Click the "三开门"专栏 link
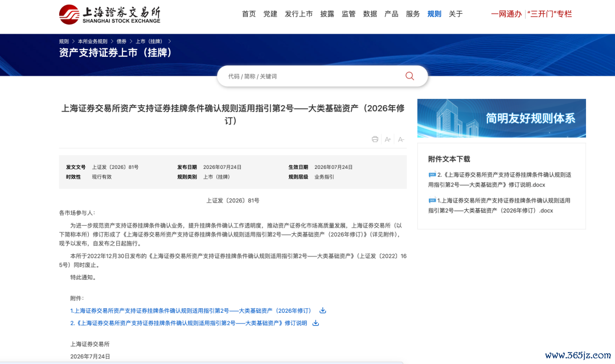This screenshot has width=615, height=364. tap(550, 14)
